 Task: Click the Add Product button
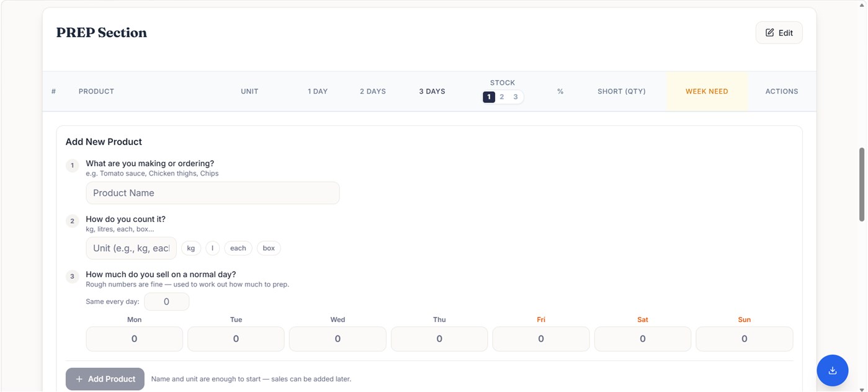(x=105, y=379)
